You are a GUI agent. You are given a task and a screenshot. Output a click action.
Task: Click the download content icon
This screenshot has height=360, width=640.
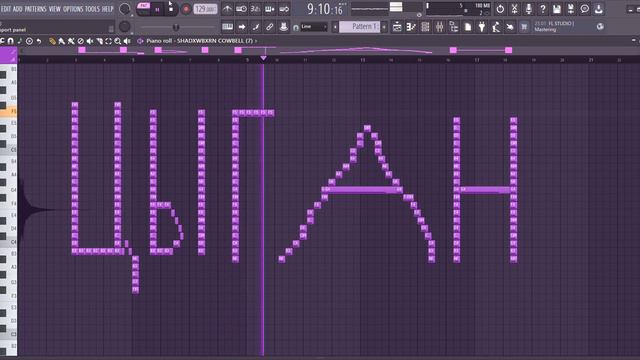pyautogui.click(x=599, y=9)
